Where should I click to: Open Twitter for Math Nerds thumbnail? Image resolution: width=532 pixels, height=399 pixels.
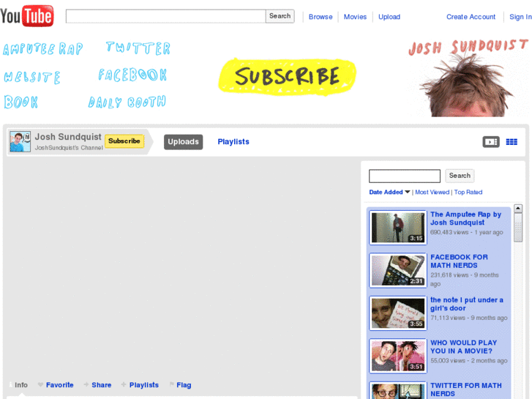[398, 390]
